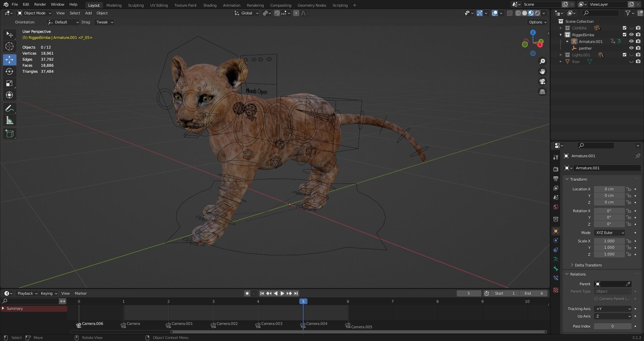Jump to the timeline start
644x341 pixels.
262,293
